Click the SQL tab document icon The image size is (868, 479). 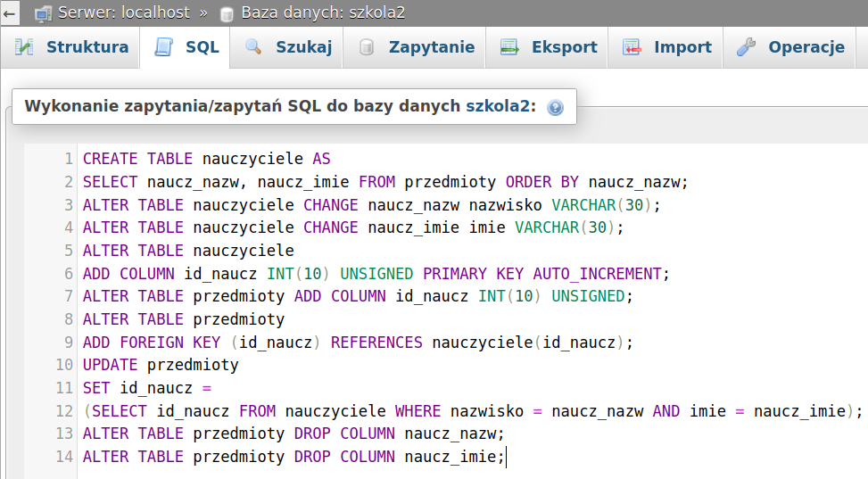coord(163,47)
